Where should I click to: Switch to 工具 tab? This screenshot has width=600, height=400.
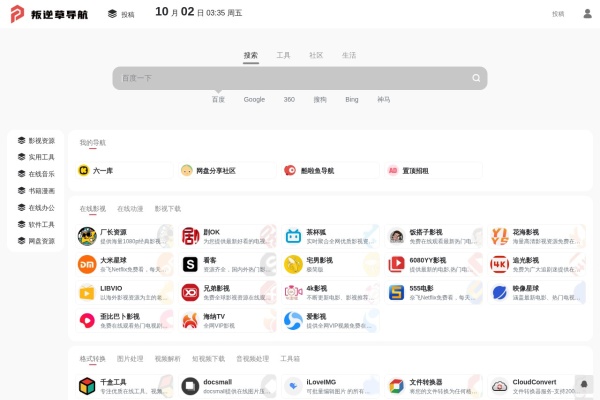[x=283, y=56]
